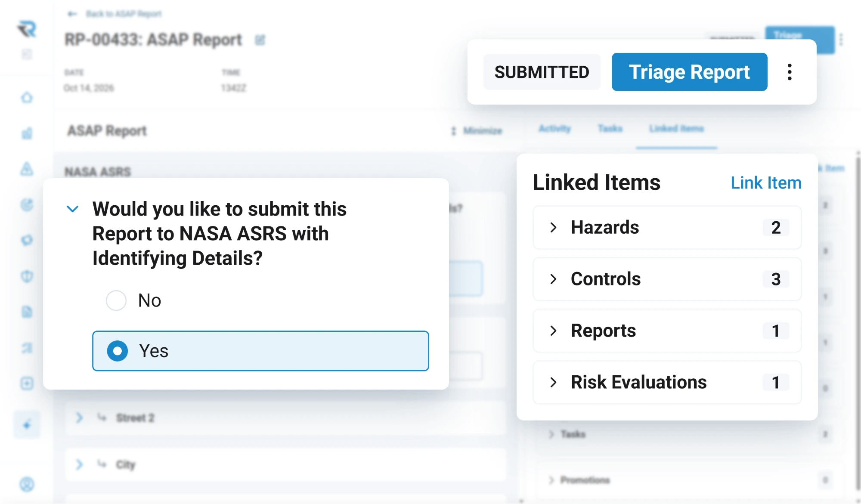Collapse the NASA ASRS question chevron

point(72,209)
